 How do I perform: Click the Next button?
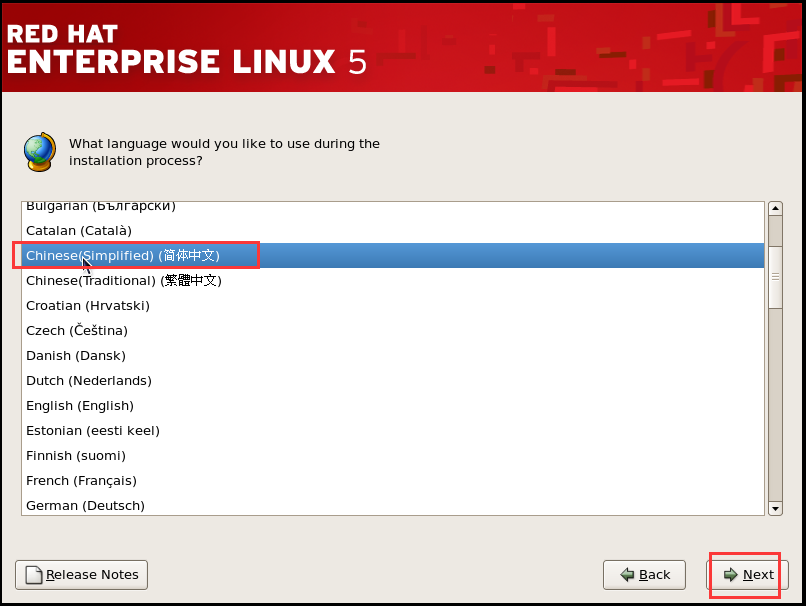pyautogui.click(x=747, y=575)
